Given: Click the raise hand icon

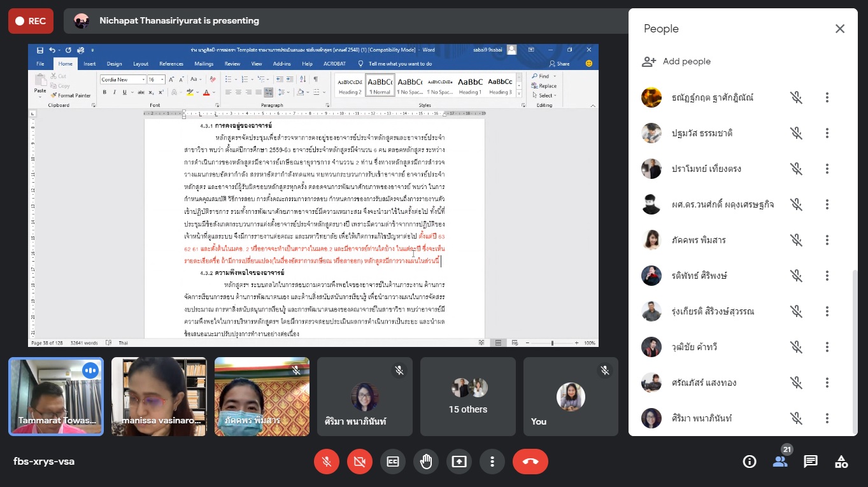Looking at the screenshot, I should 426,462.
